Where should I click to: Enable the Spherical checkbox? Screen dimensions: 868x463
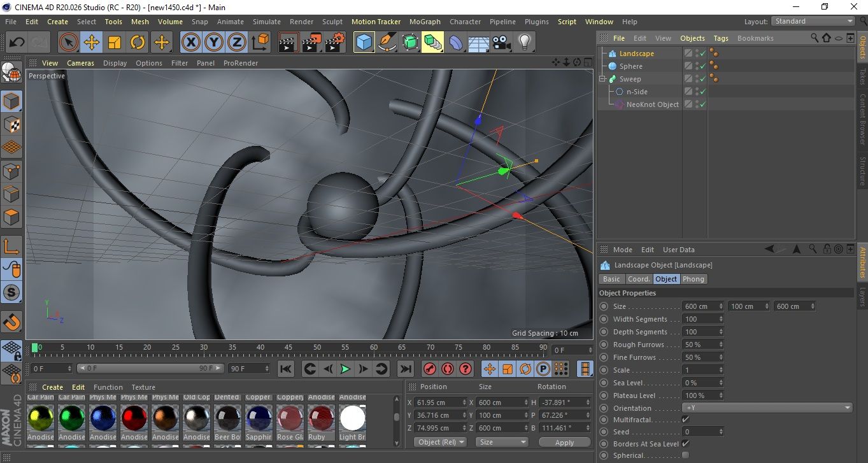685,455
